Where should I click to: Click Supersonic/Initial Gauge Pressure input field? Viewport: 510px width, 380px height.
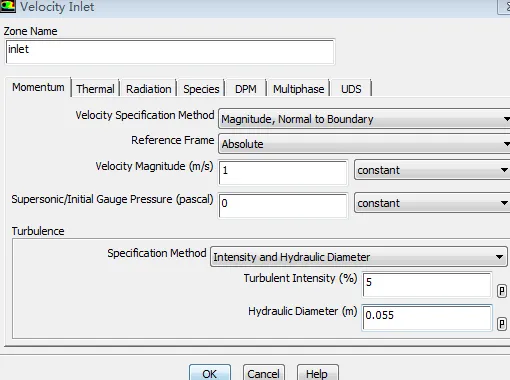283,206
